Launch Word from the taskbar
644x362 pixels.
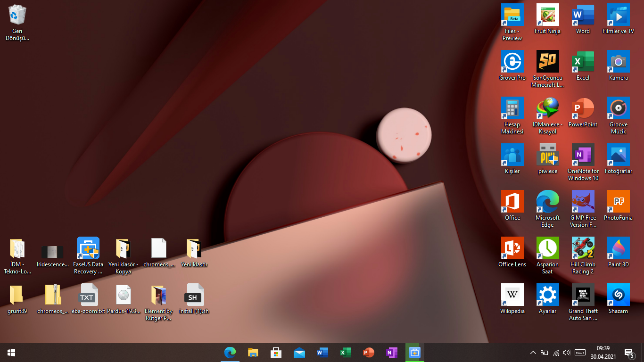(x=322, y=353)
